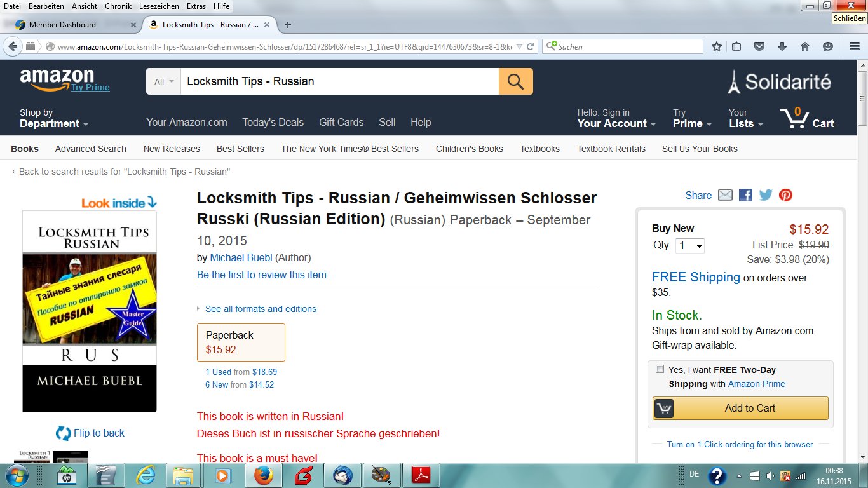The image size is (868, 488).
Task: Click the Flip to back icon
Action: (64, 433)
